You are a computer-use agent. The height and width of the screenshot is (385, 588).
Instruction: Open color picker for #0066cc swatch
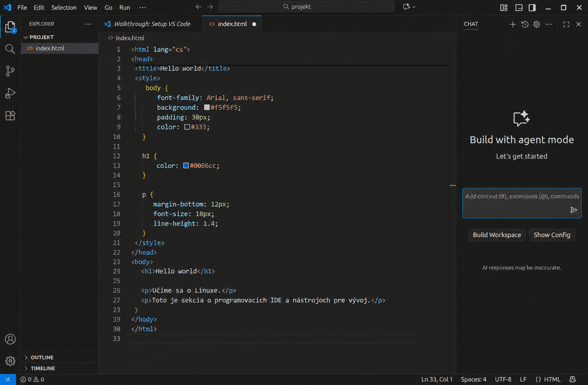point(186,165)
